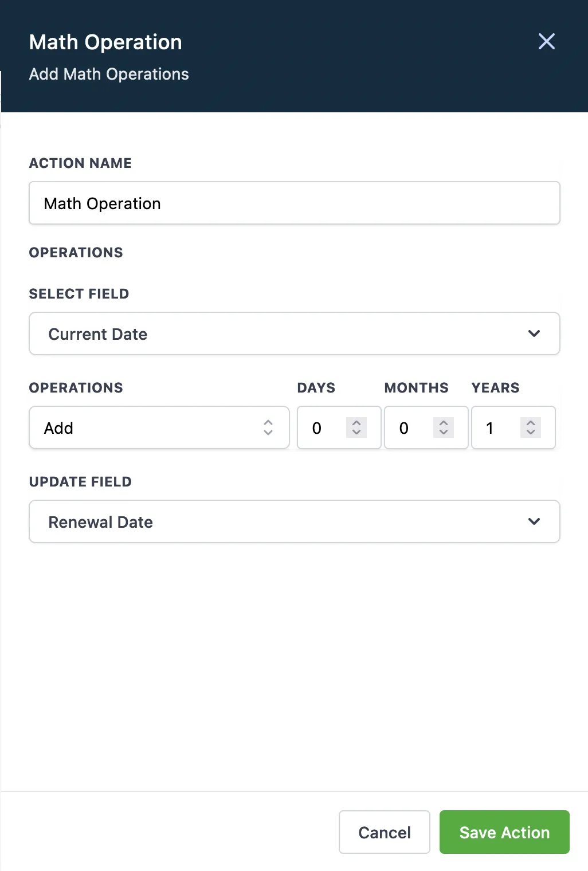The height and width of the screenshot is (871, 588).
Task: Click the chevron arrow beside Renewal Date
Action: (x=534, y=522)
